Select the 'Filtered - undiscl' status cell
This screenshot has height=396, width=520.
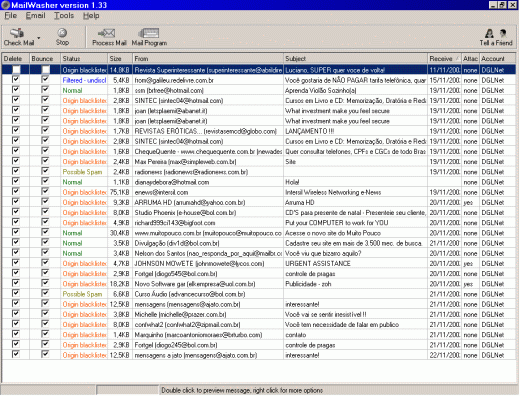click(84, 80)
